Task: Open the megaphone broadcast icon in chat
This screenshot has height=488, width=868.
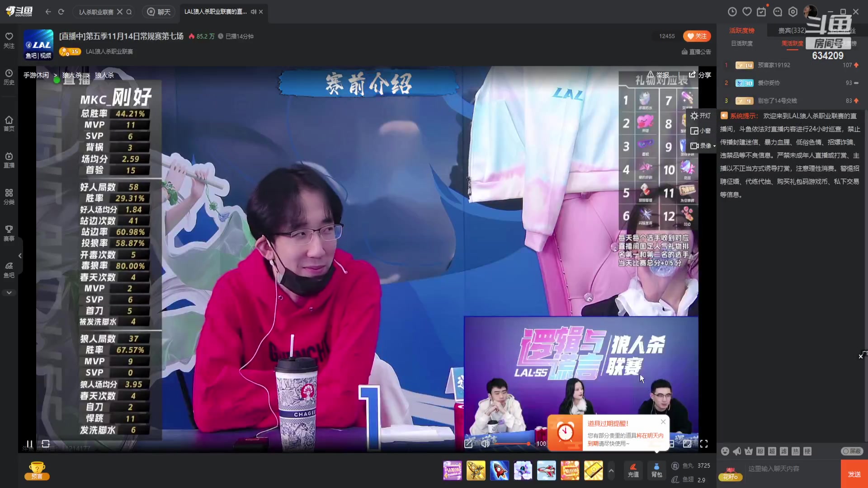Action: pos(737,451)
